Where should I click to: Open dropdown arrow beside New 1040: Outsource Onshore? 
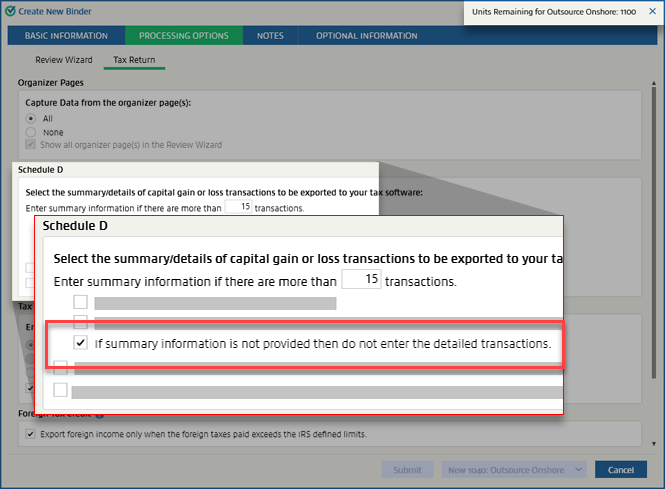point(578,469)
